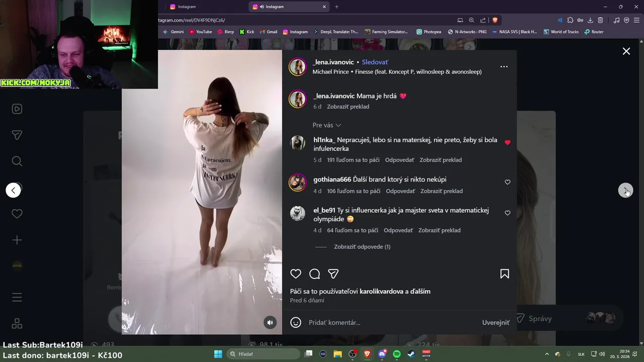The image size is (644, 362).
Task: Open hl1nka_ profile avatar
Action: (x=297, y=143)
